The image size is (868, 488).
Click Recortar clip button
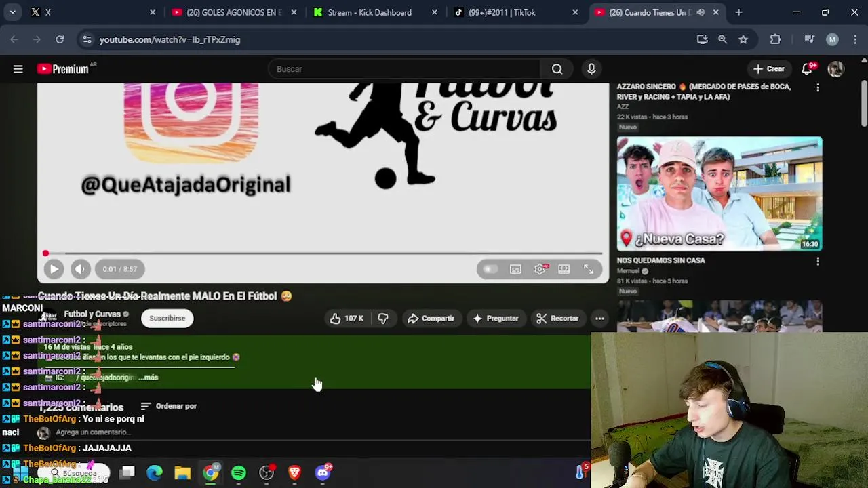[557, 319]
